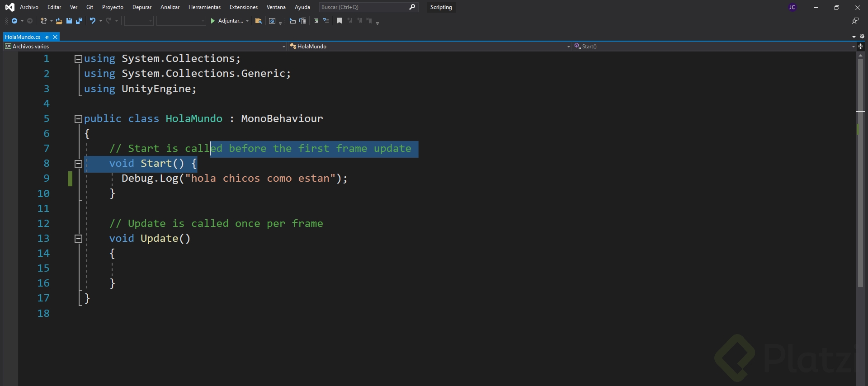
Task: Save HolaMundo.cs with the single-disk icon
Action: (x=69, y=21)
